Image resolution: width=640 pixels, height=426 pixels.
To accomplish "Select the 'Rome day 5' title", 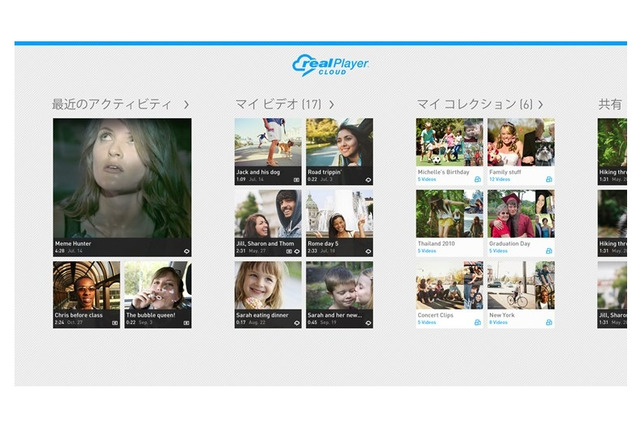I will tap(323, 244).
